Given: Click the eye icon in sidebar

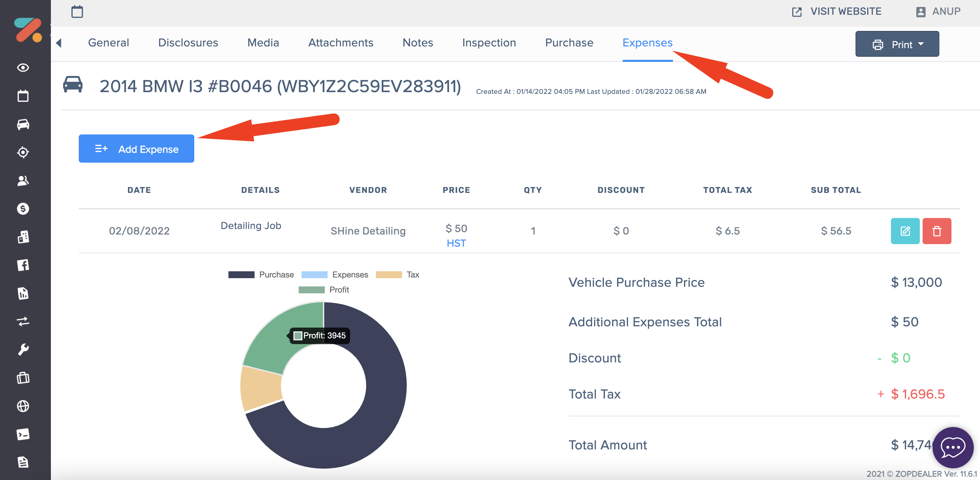Looking at the screenshot, I should point(23,68).
